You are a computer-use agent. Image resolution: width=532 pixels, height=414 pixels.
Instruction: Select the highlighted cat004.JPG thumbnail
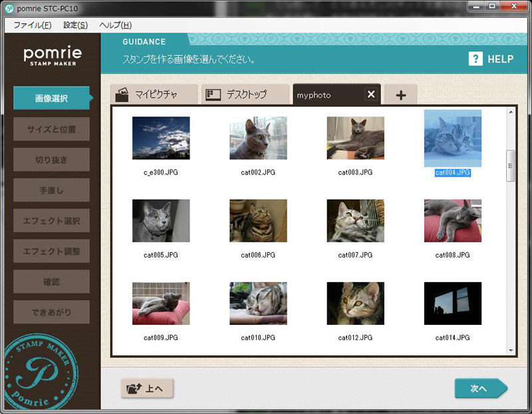[453, 138]
